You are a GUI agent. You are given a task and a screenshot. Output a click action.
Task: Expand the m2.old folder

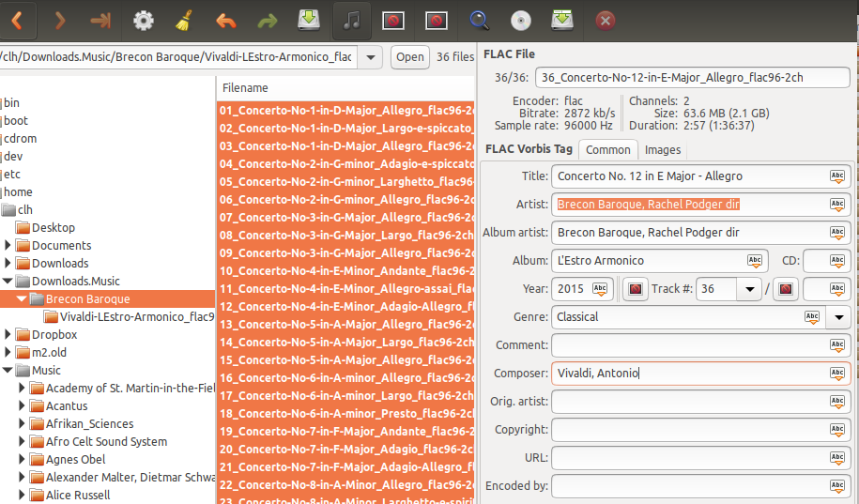click(x=8, y=352)
